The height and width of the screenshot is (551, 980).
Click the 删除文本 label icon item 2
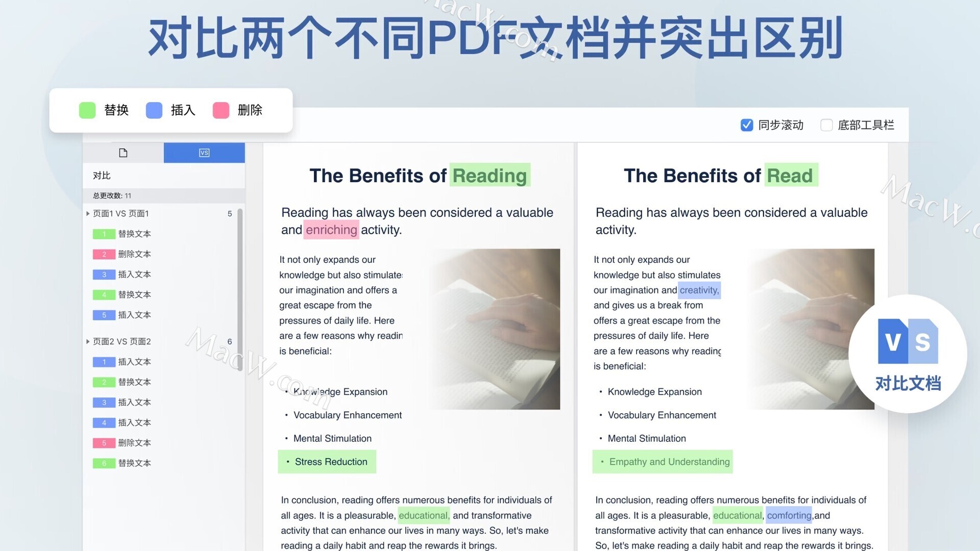pos(104,254)
